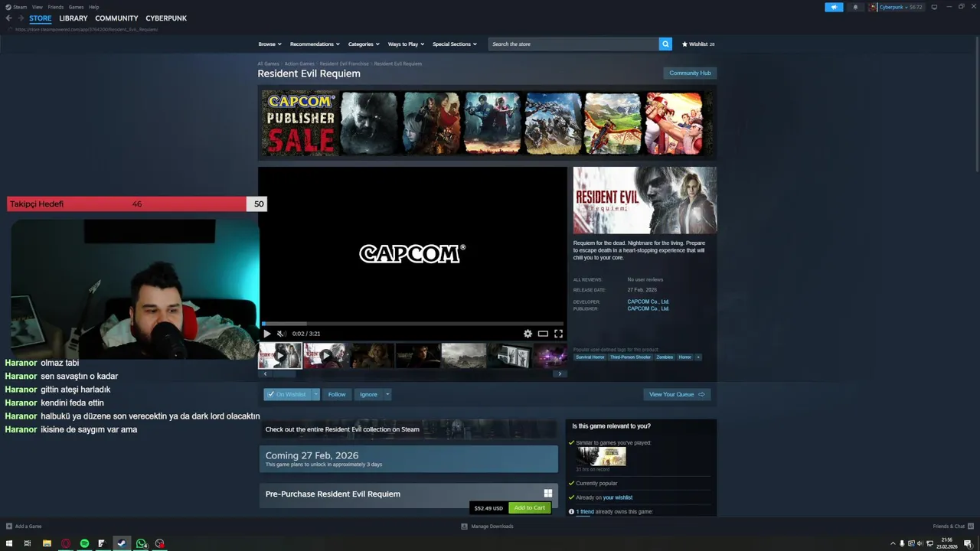Viewport: 980px width, 551px height.
Task: Click the Steam icon on the taskbar
Action: click(x=121, y=543)
